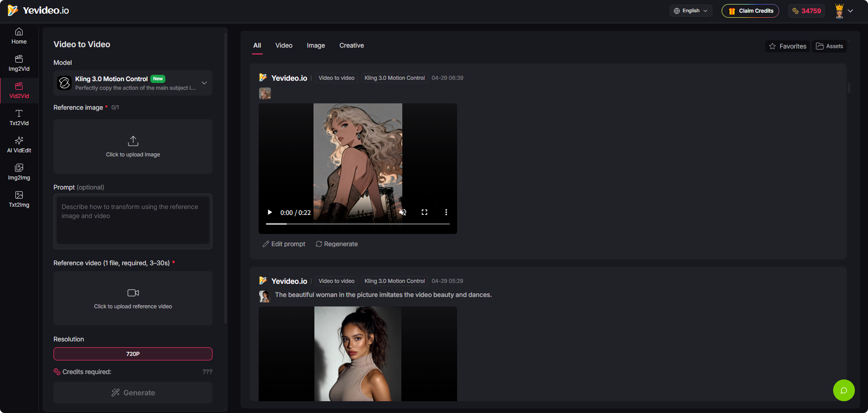The height and width of the screenshot is (413, 868).
Task: Click the feed scrollbar on right
Action: (849, 87)
